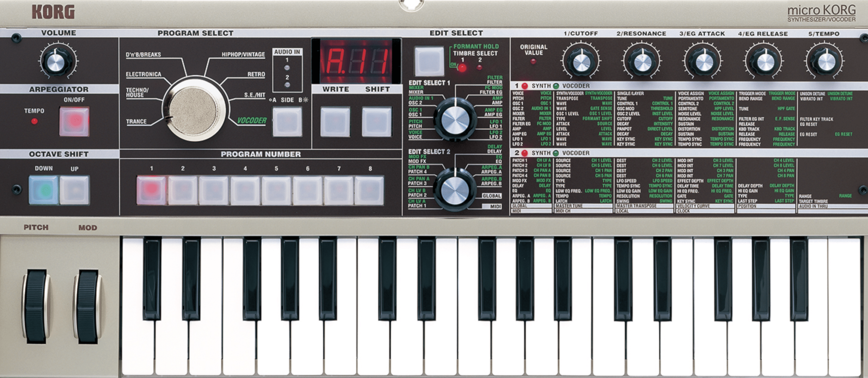Viewport: 868px width, 378px height.
Task: Click the AUDIO IN 1 LED
Action: point(287,68)
